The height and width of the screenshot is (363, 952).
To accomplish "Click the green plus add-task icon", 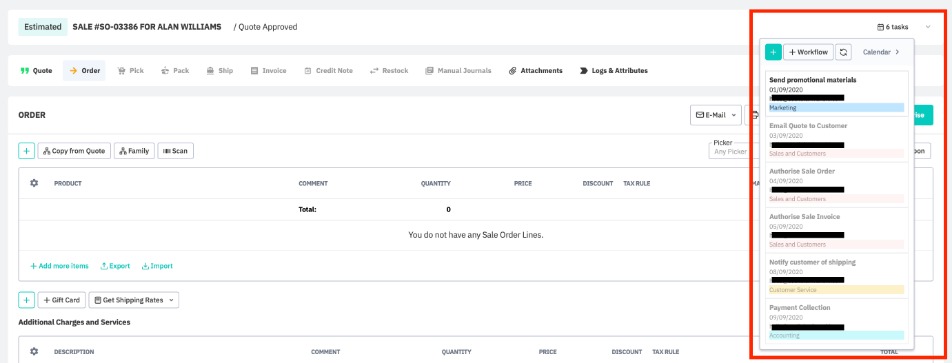I will tap(773, 52).
